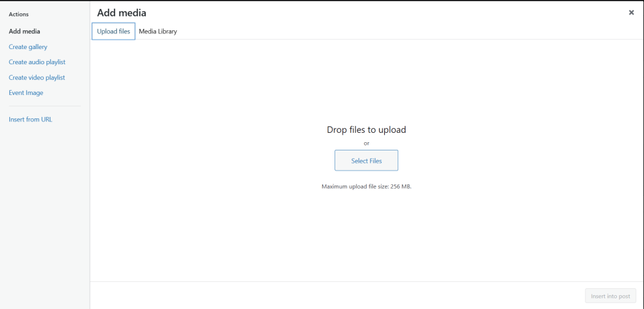The width and height of the screenshot is (644, 309).
Task: Click the Maximum upload file size note
Action: click(366, 187)
